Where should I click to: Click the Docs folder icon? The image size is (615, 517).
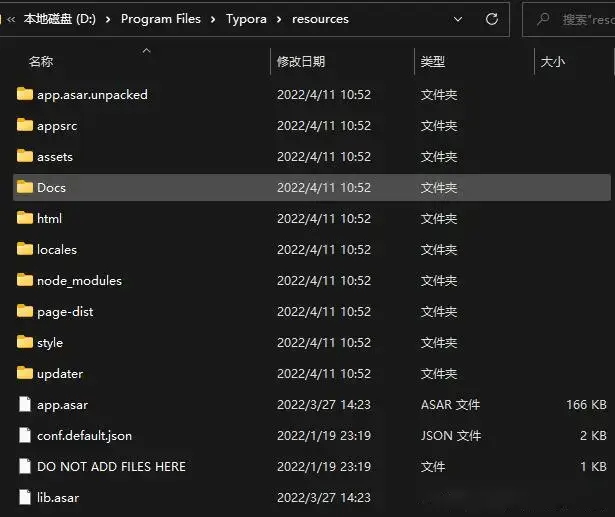coord(25,187)
